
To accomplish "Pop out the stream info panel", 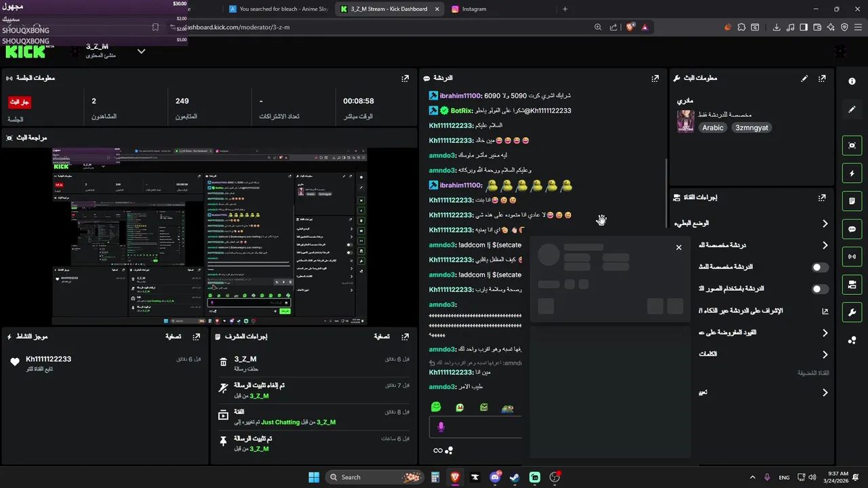I will pos(822,79).
